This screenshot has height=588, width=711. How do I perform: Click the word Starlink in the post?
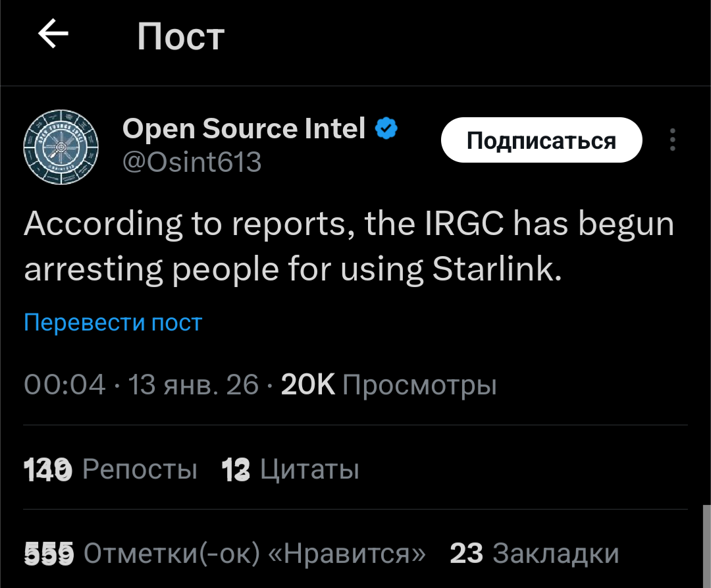(497, 269)
